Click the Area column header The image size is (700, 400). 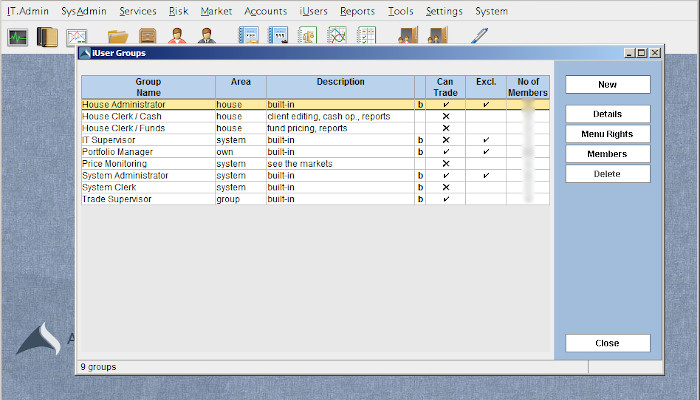[x=240, y=81]
